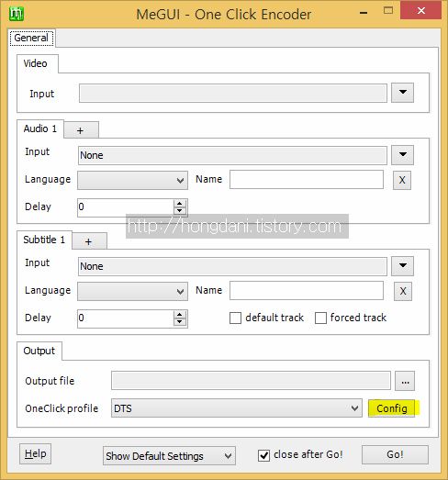Click the Video Input field
Image resolution: width=448 pixels, height=480 pixels.
pyautogui.click(x=233, y=93)
